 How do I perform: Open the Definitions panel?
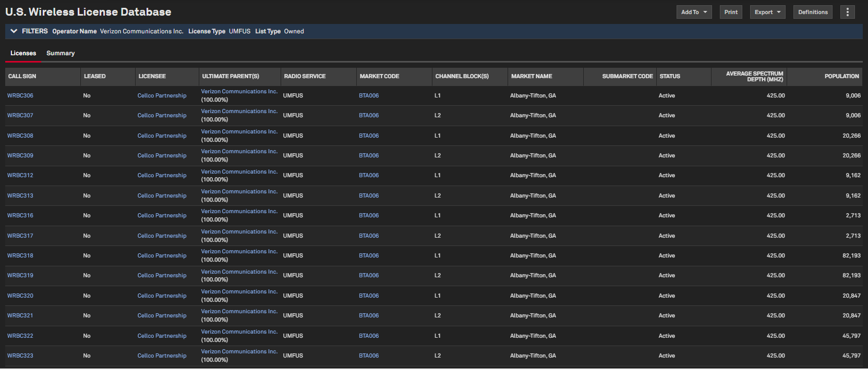[x=813, y=12]
